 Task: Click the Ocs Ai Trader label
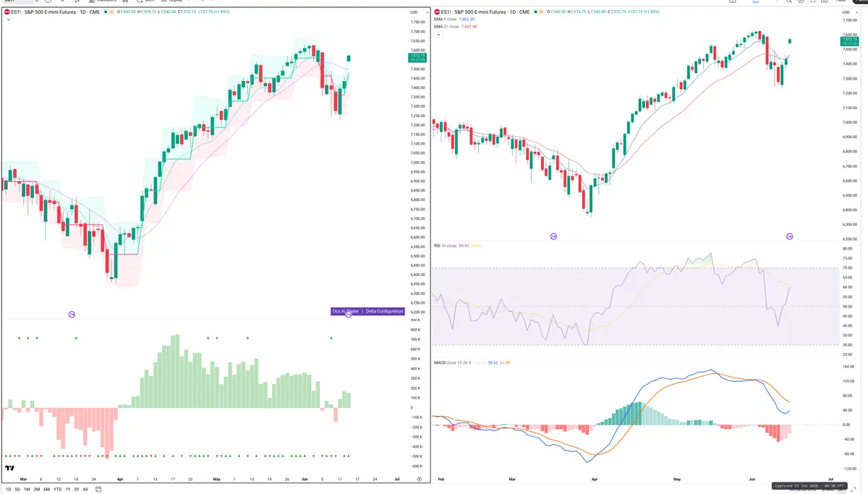[x=346, y=311]
